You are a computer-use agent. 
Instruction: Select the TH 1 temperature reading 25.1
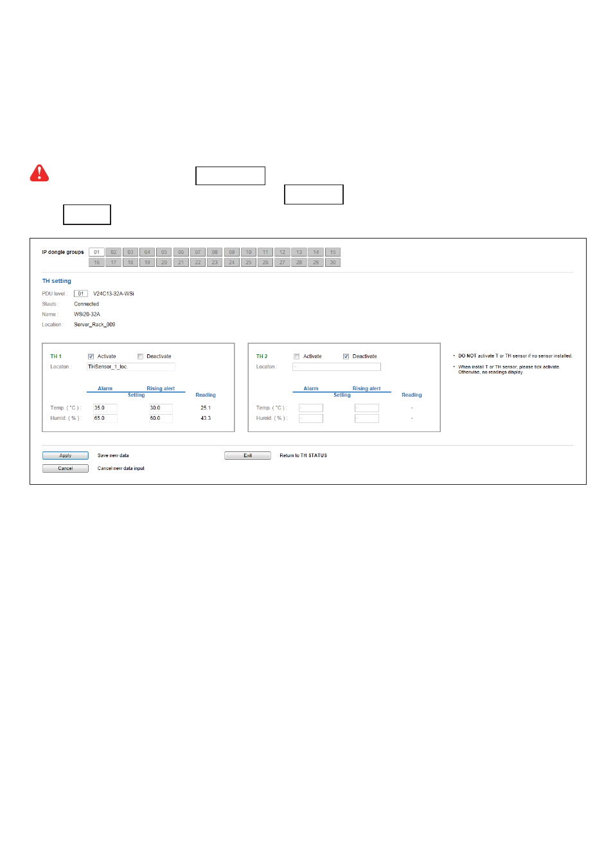point(206,408)
